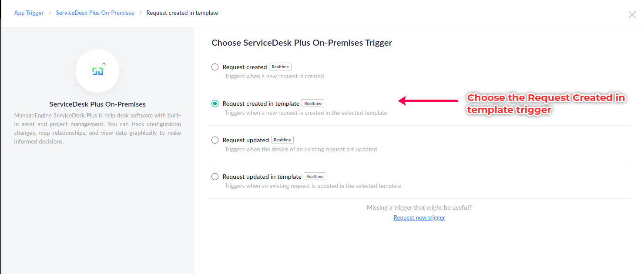Click ServiceDesk Plus On-Premises title in left panel
The width and height of the screenshot is (644, 274).
[97, 104]
